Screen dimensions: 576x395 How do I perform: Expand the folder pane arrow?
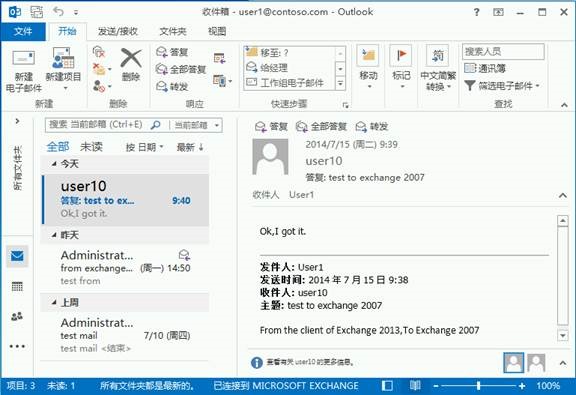pyautogui.click(x=17, y=121)
